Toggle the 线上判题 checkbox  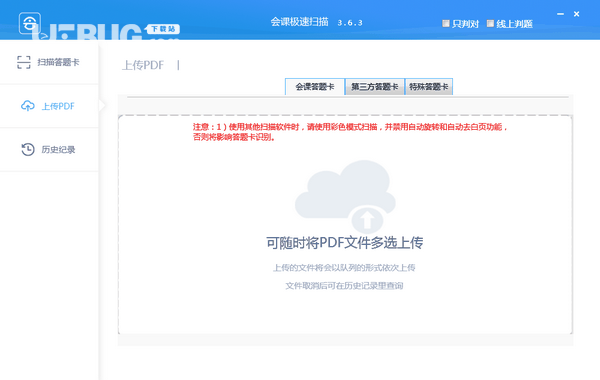point(490,24)
